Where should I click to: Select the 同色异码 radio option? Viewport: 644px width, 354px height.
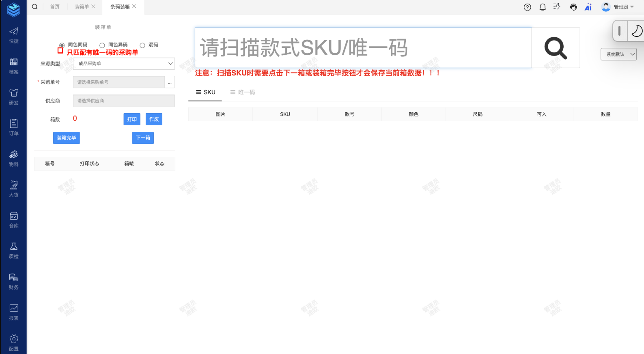coord(102,45)
